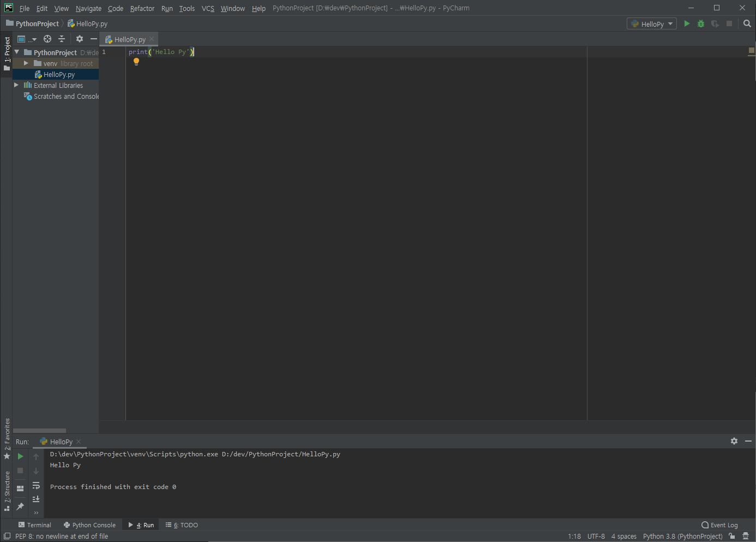Toggle the 1: Project side tab
The image size is (756, 542).
click(7, 53)
